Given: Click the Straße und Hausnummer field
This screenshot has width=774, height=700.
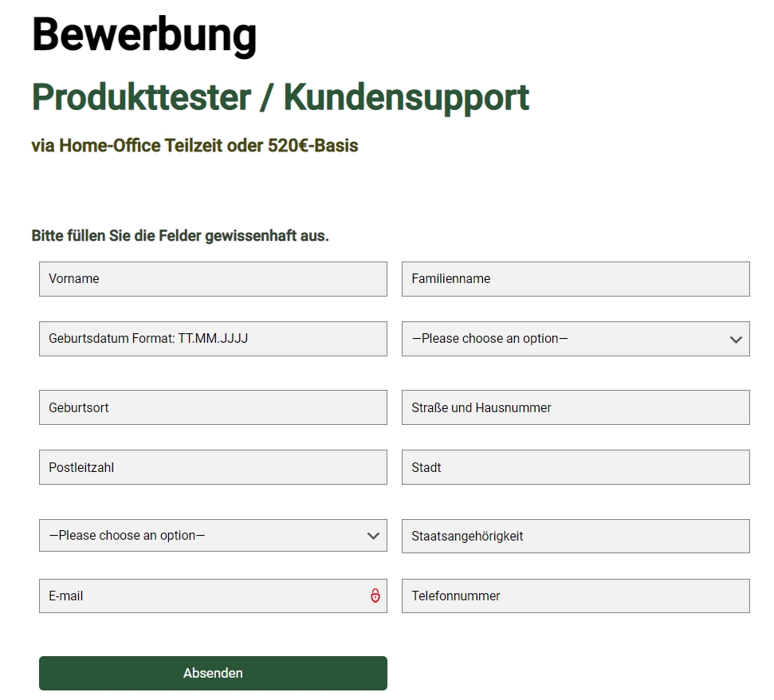Looking at the screenshot, I should [576, 407].
